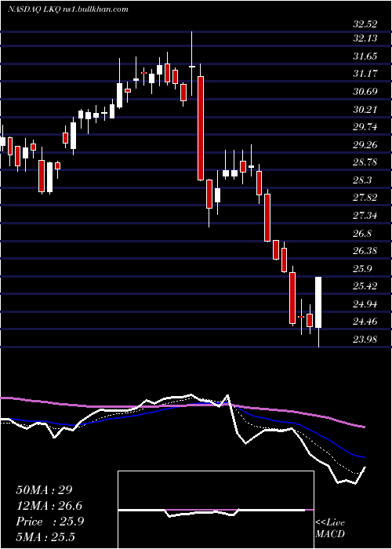
Task: Click the 28.3 price axis label
Action: [x=362, y=180]
